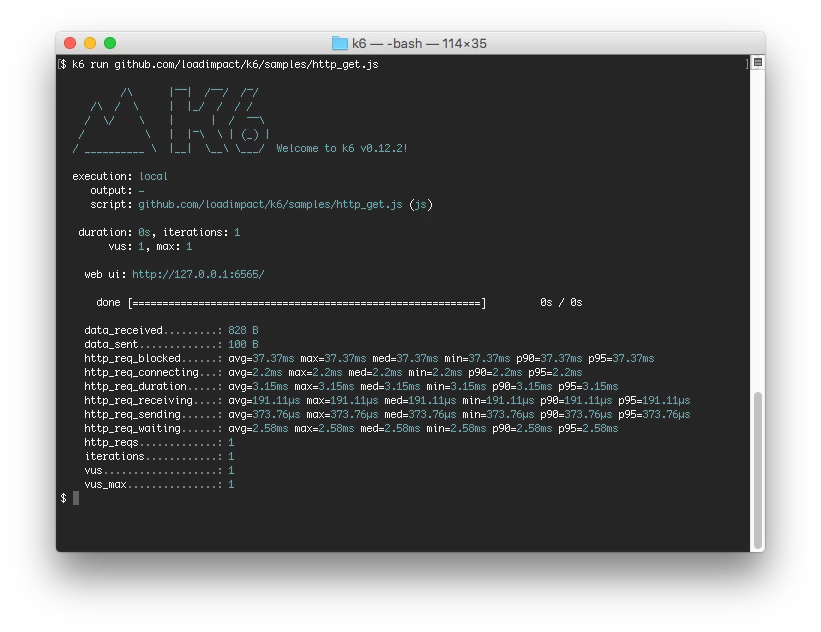
Task: Click the http_req_sending metric label
Action: (x=132, y=415)
